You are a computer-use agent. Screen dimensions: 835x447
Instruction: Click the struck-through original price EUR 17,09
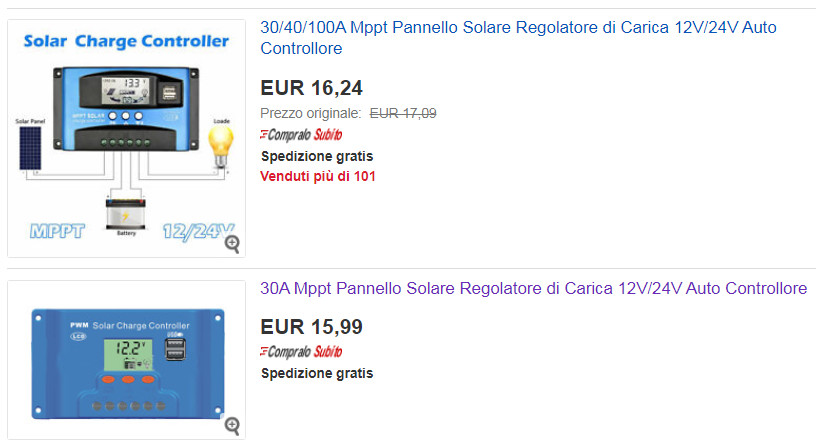click(x=403, y=114)
